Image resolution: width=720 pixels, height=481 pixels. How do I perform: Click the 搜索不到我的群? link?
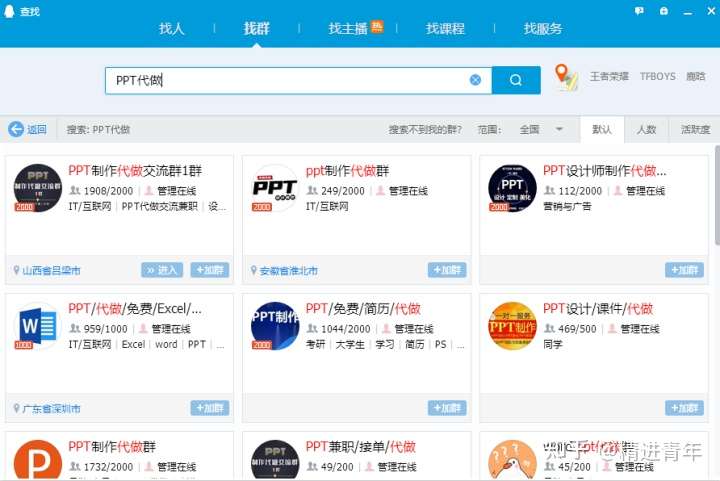click(x=425, y=129)
